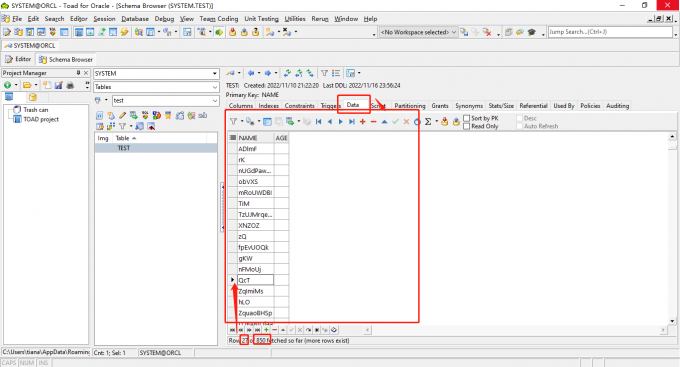Image resolution: width=680 pixels, height=367 pixels.
Task: Click the save icon in Project Manager toolbar
Action: tap(59, 85)
